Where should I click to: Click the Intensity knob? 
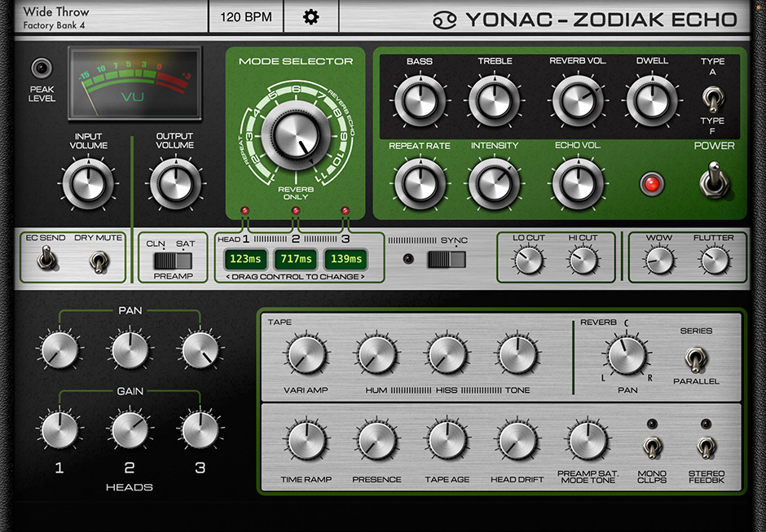click(495, 183)
